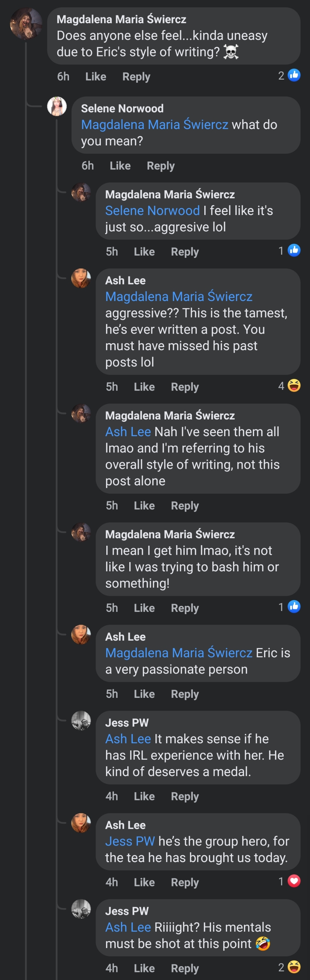Open Ash Lee's name on 'tamest' comment

(x=125, y=281)
